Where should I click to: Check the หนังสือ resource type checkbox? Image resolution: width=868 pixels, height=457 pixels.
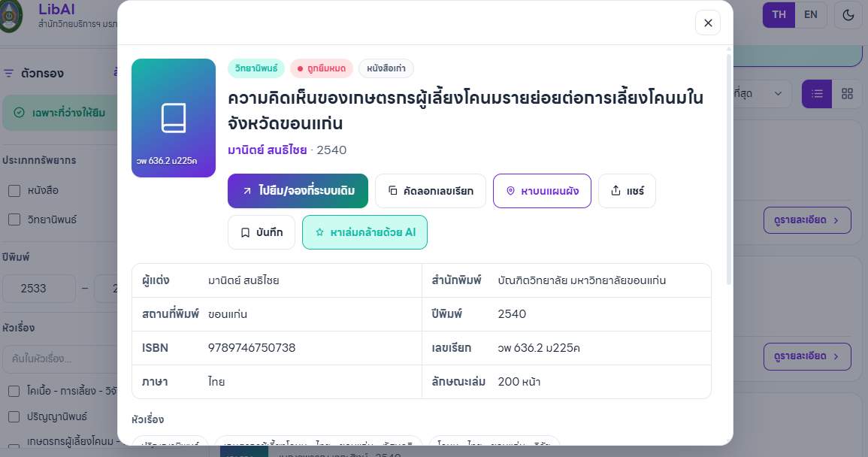14,191
